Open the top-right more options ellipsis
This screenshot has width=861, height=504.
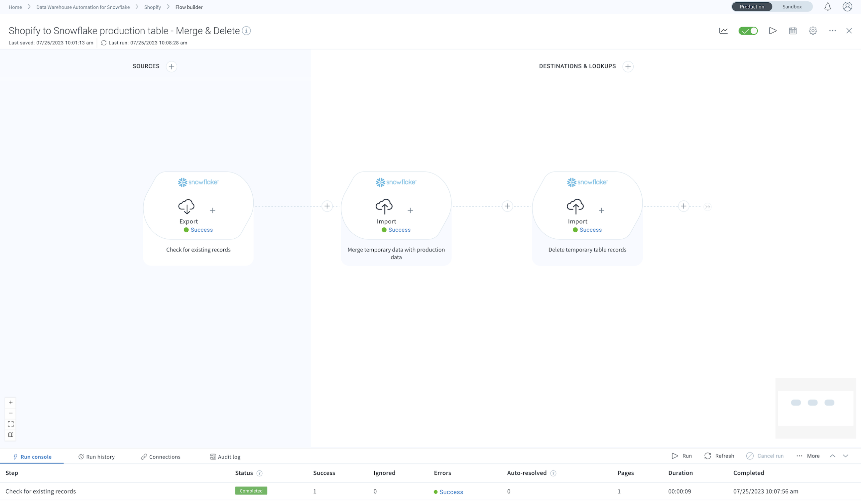[833, 31]
